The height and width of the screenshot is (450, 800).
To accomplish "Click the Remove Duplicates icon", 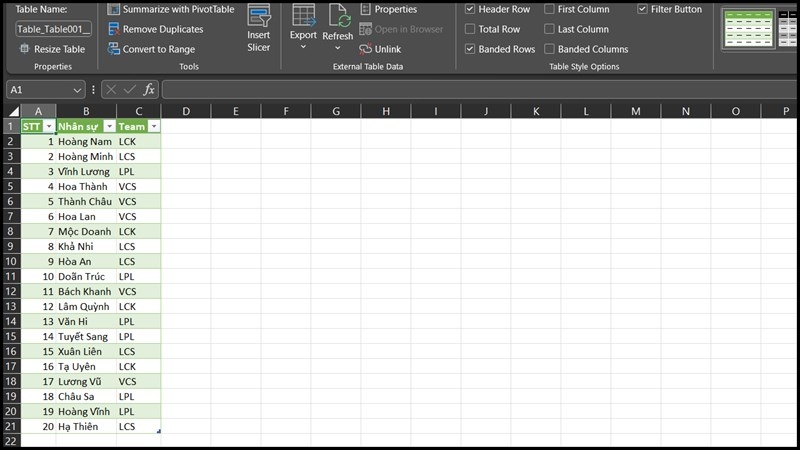I will (114, 29).
